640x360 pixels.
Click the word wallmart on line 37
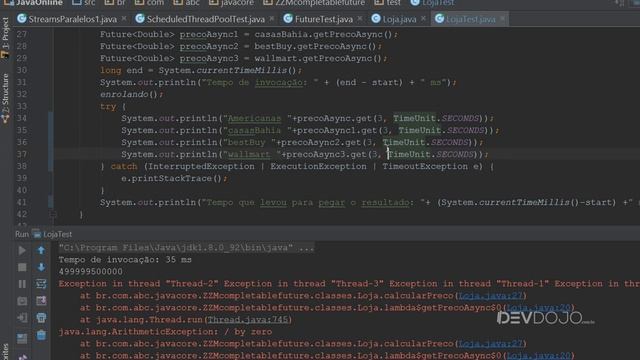point(249,154)
